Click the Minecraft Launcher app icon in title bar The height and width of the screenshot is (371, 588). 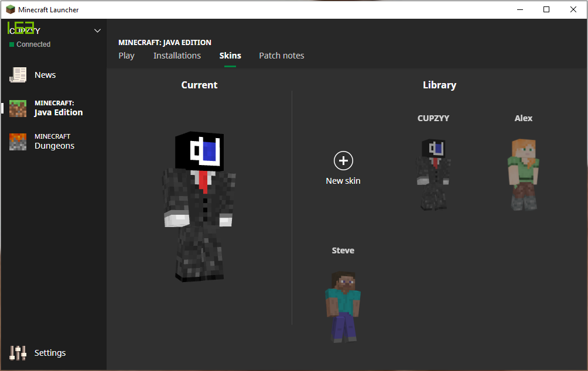click(11, 9)
